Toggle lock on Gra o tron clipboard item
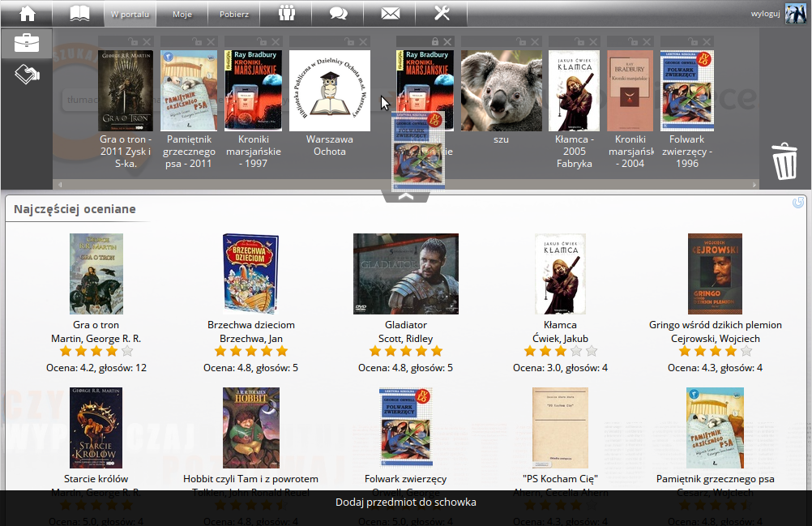Viewport: 812px width, 526px height. tap(135, 41)
